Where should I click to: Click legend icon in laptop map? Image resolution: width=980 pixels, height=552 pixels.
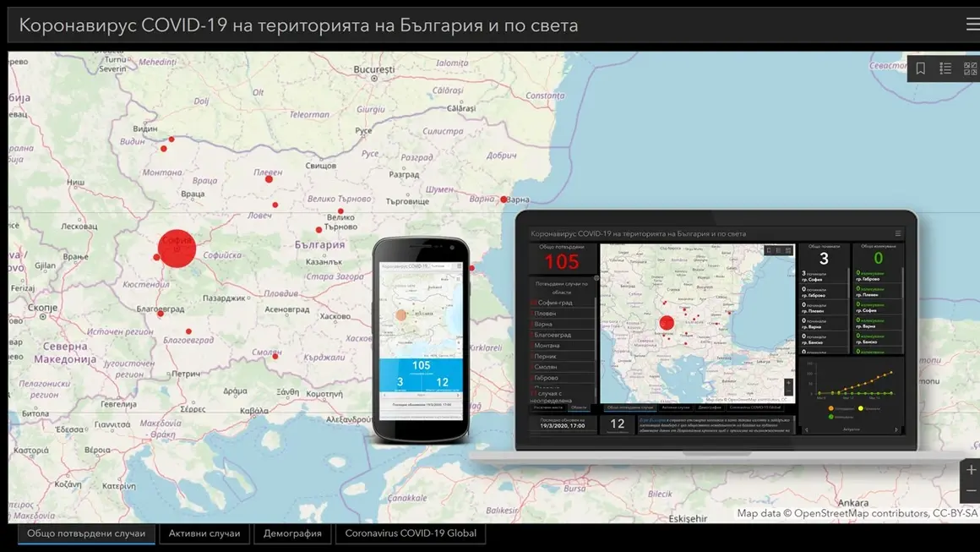[x=778, y=250]
